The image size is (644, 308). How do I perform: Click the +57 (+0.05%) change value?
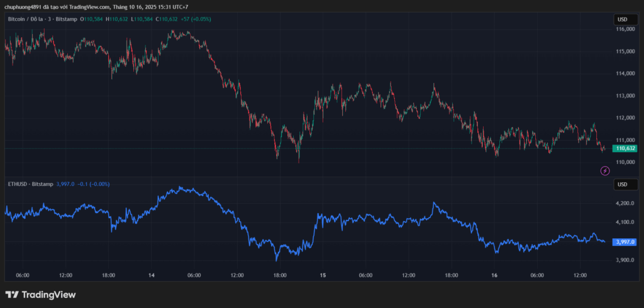(196, 19)
